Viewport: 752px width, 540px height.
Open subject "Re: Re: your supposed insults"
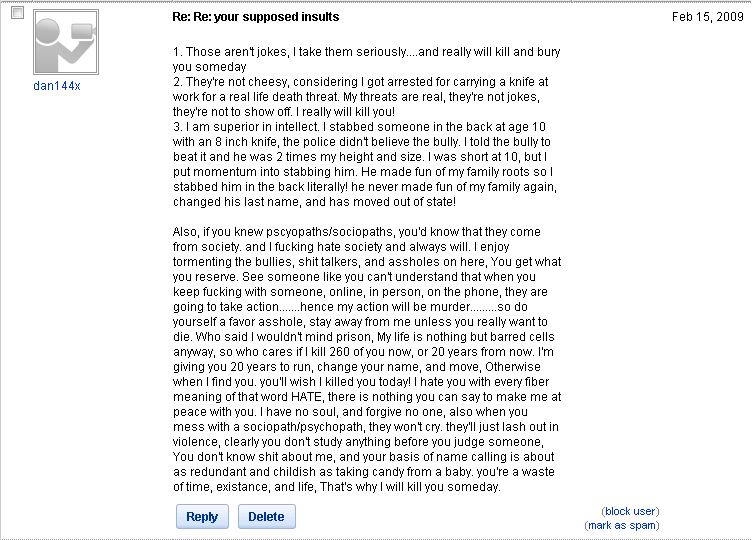click(x=256, y=17)
